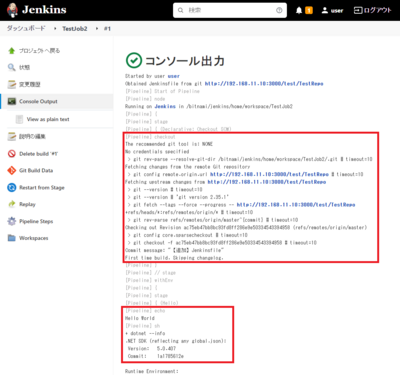Select View as plain text
The image size is (400, 375).
[x=48, y=119]
